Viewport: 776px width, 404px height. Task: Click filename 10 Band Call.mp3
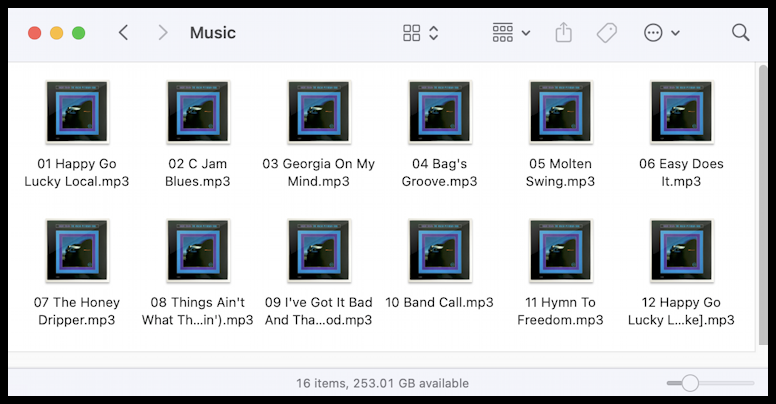click(439, 303)
